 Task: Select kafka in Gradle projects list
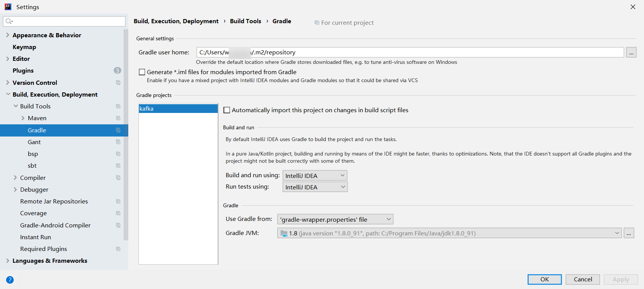click(x=178, y=109)
